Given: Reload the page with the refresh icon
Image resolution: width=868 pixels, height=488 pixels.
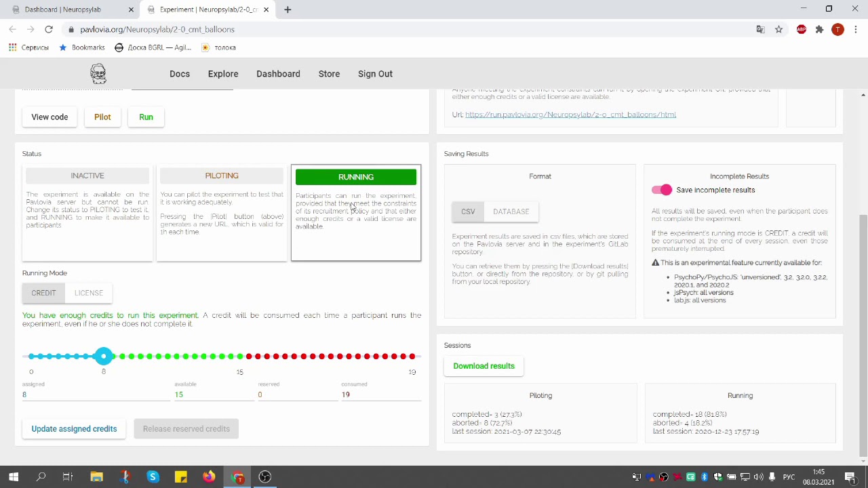Looking at the screenshot, I should point(49,29).
